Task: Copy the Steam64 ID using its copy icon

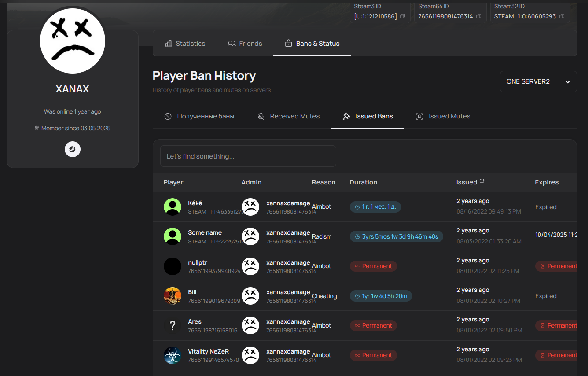Action: click(478, 16)
